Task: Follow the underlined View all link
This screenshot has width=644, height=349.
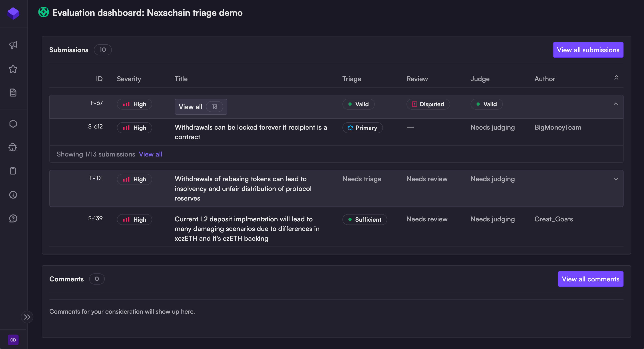Action: click(151, 154)
